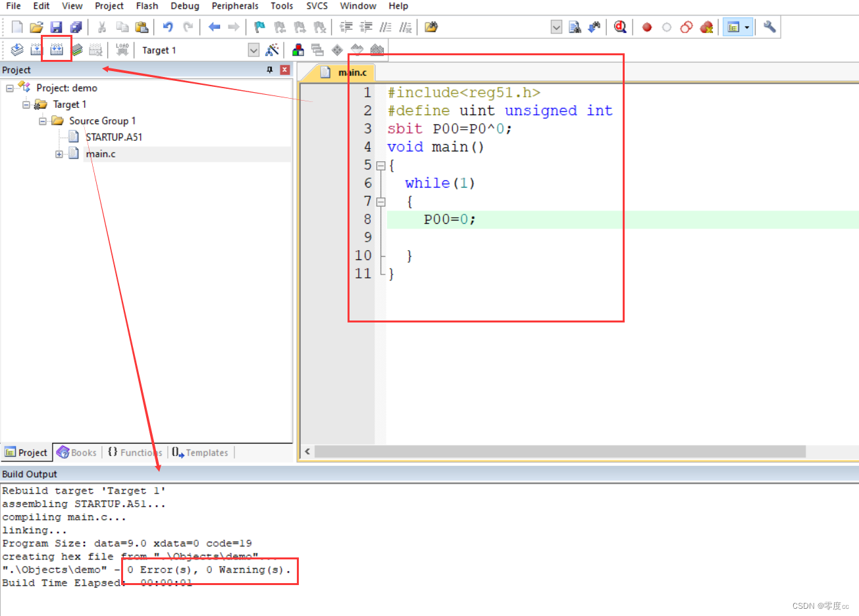Image resolution: width=859 pixels, height=616 pixels.
Task: Open the find text dropdown in the toolbar
Action: point(557,27)
